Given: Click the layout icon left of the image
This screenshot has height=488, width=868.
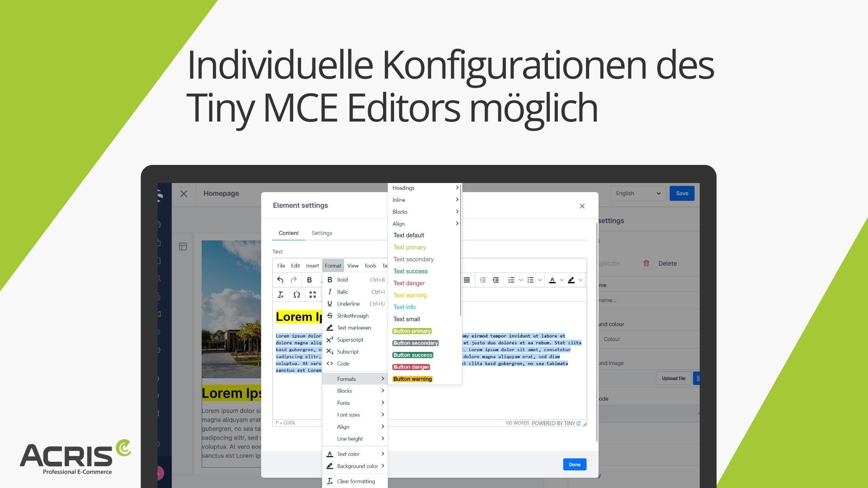Looking at the screenshot, I should pos(183,247).
